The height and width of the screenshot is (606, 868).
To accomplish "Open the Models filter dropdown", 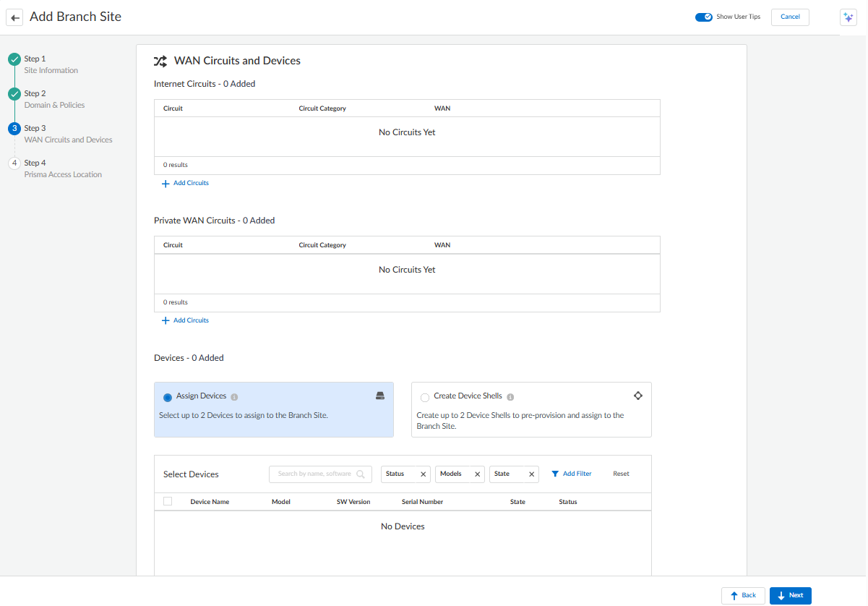I will pyautogui.click(x=452, y=474).
